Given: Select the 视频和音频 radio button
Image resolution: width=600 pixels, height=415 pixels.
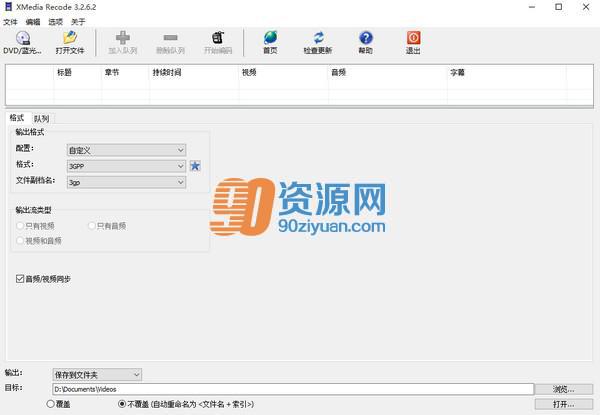Looking at the screenshot, I should click(20, 241).
